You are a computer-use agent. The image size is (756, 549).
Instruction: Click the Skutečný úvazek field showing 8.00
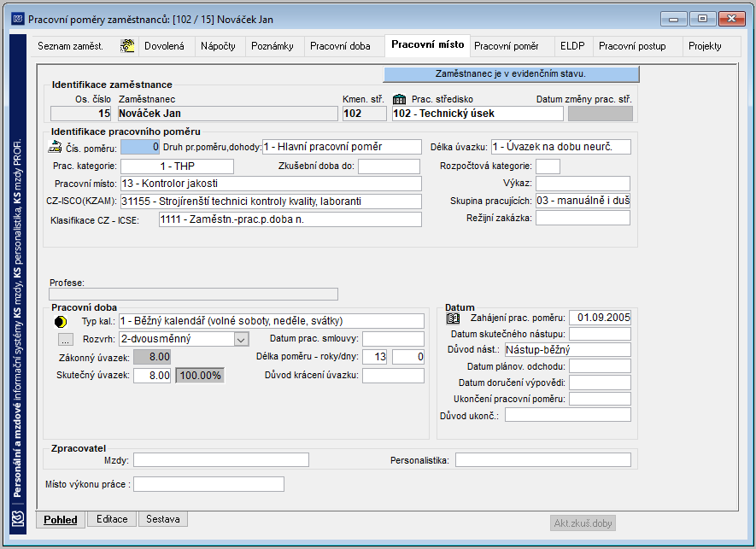pyautogui.click(x=152, y=376)
